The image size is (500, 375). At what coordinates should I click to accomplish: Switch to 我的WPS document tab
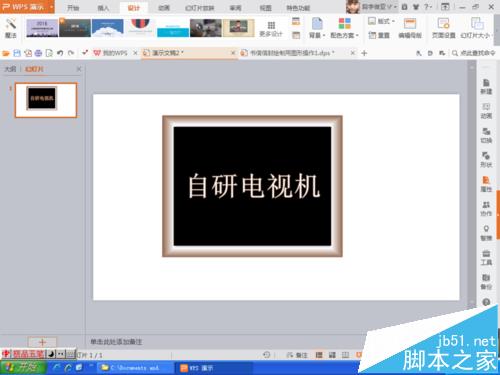[111, 53]
